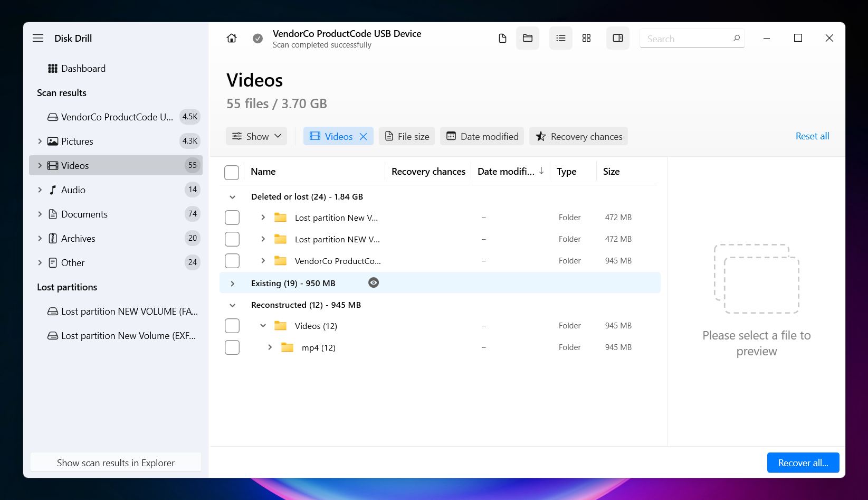
Task: Toggle the preview pane icon
Action: [x=618, y=38]
